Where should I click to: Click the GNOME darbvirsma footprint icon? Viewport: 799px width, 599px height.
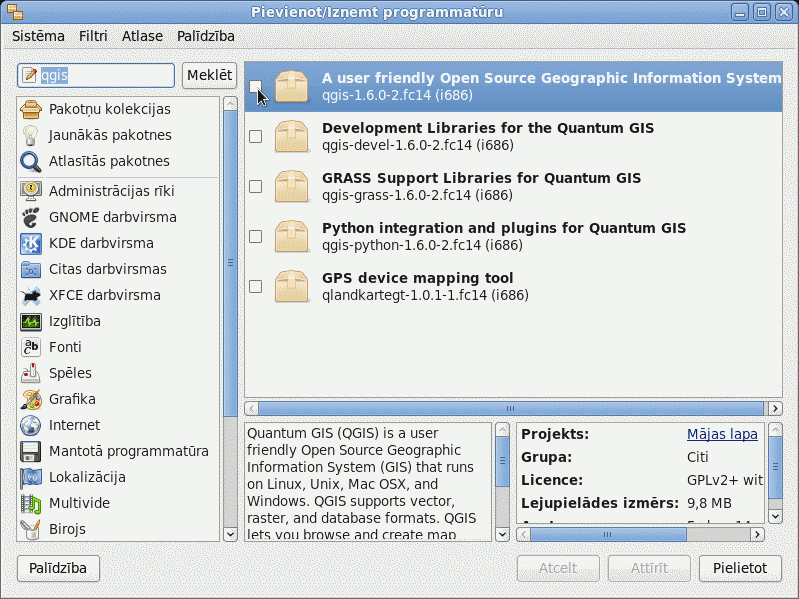coord(31,217)
